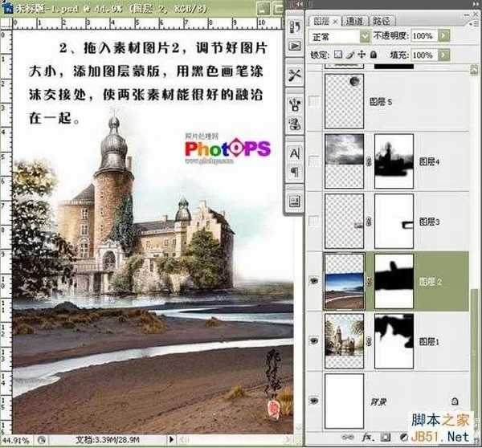Select the 图层 3 layer mask thumbnail
482x448 pixels.
point(394,220)
